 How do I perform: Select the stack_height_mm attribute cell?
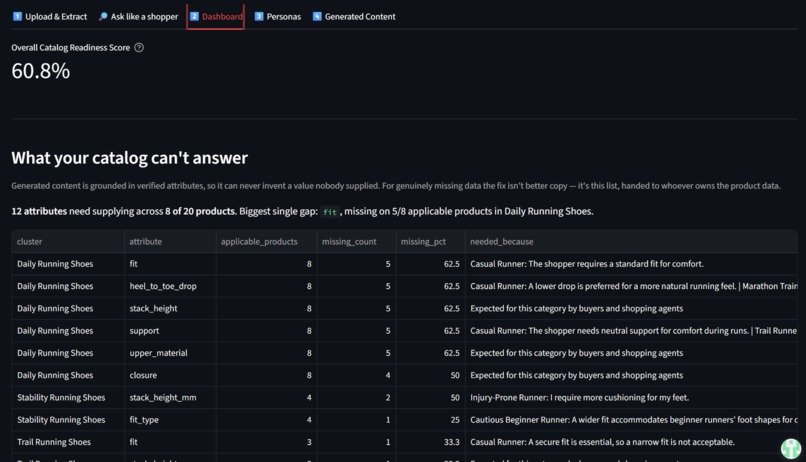pos(170,397)
